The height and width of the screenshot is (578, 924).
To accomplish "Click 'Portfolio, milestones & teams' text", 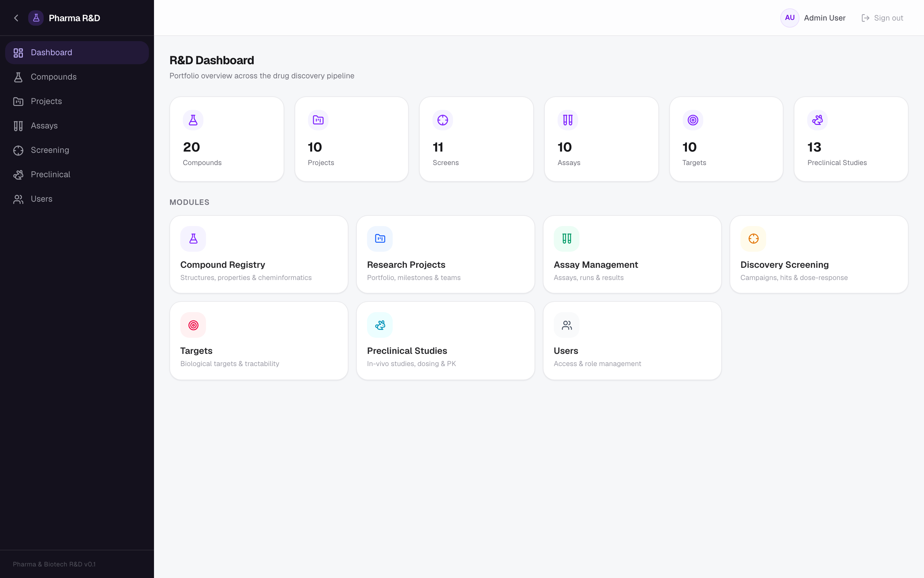I will 414,278.
